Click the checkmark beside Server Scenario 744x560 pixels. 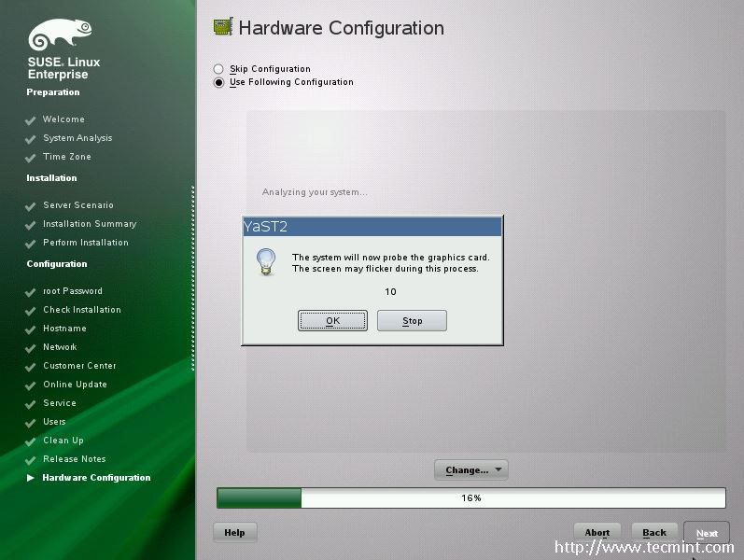pyautogui.click(x=31, y=206)
